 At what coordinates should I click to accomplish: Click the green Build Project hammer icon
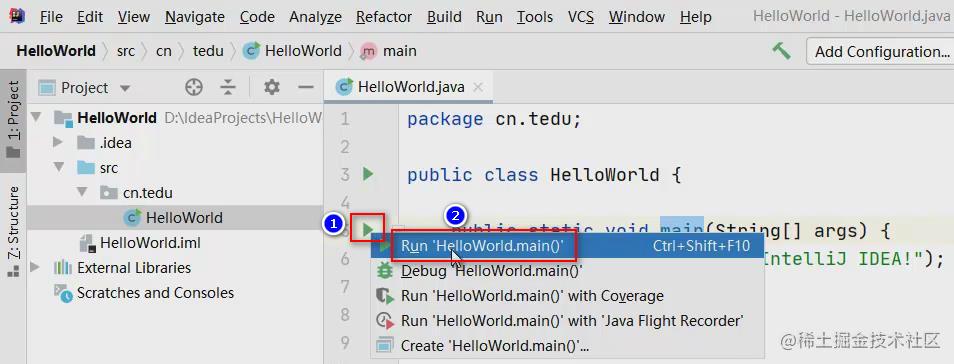tap(781, 51)
